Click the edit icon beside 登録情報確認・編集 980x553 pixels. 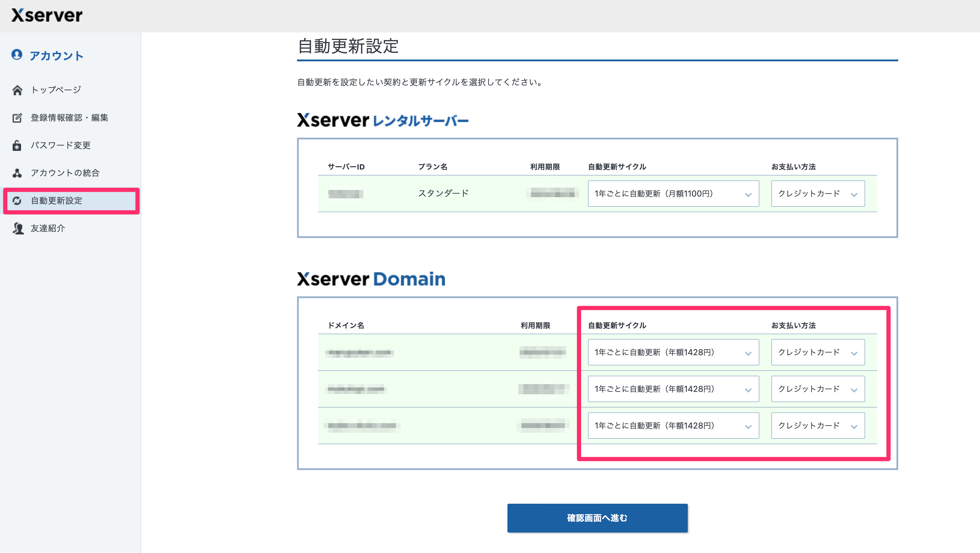tap(17, 118)
